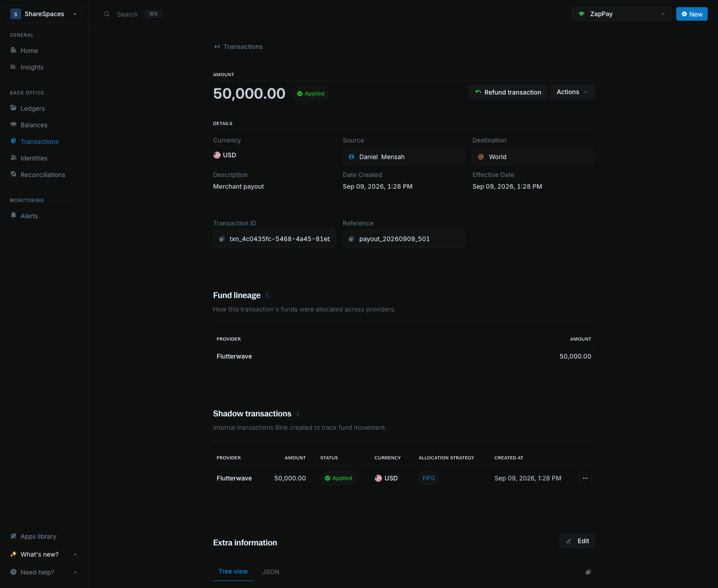Click shadow row Sep 09, 2026 created date

tap(528, 478)
